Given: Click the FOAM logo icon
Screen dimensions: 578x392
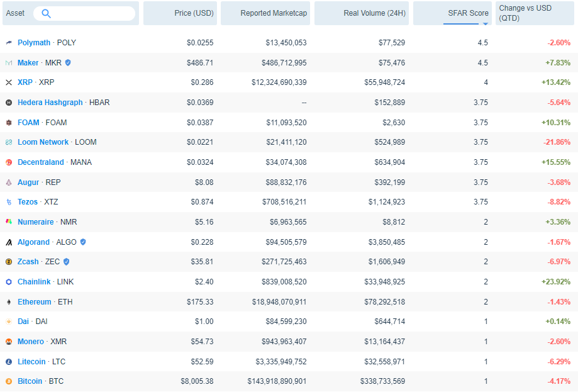Looking at the screenshot, I should click(9, 123).
